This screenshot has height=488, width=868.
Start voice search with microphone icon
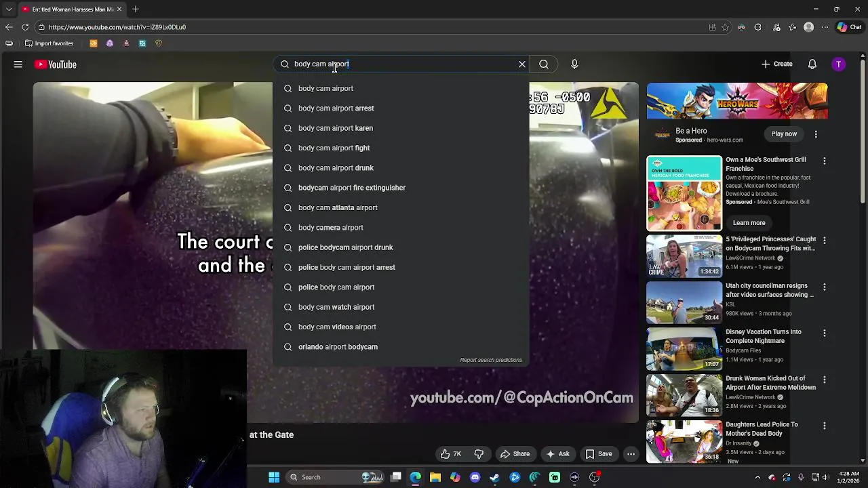(574, 64)
